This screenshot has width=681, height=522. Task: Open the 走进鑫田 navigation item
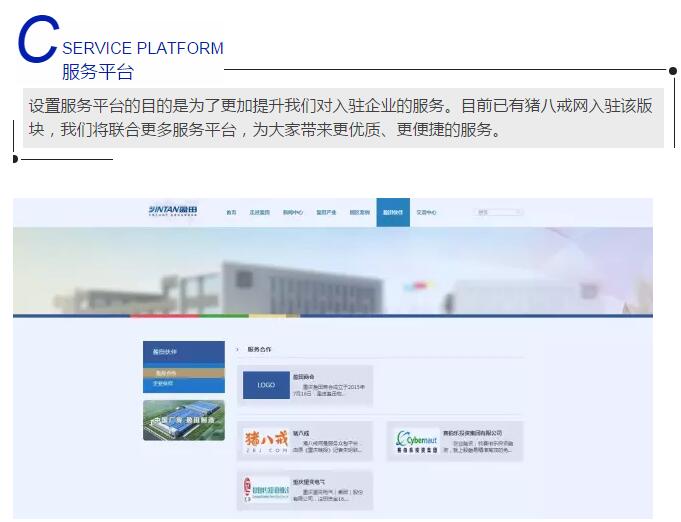(x=260, y=212)
